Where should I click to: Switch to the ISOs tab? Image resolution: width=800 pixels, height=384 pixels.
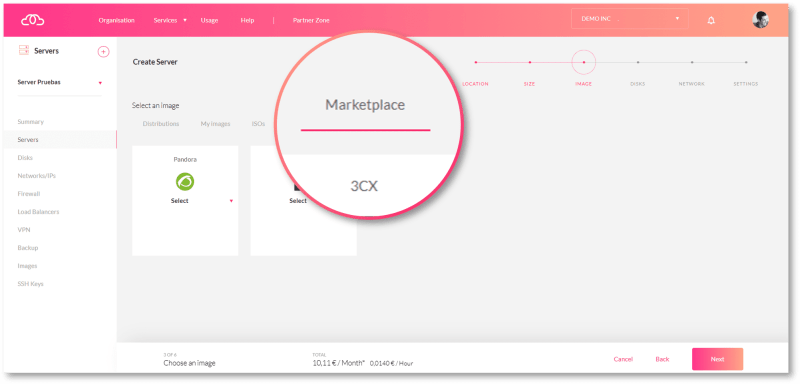tap(258, 124)
